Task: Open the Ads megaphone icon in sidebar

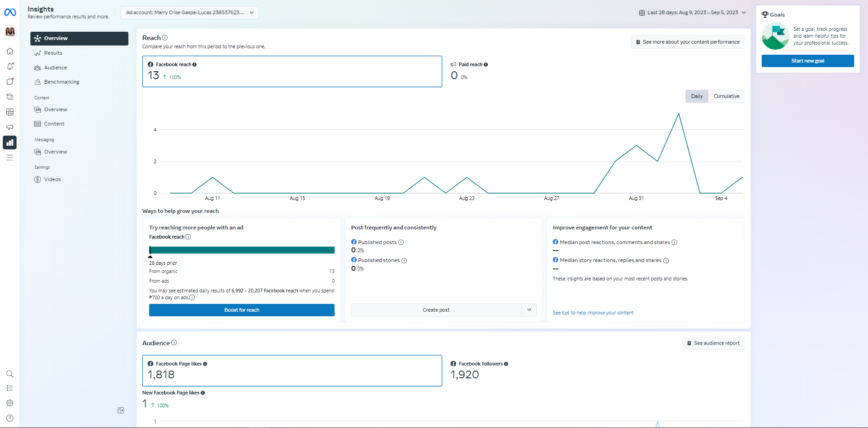Action: [10, 127]
